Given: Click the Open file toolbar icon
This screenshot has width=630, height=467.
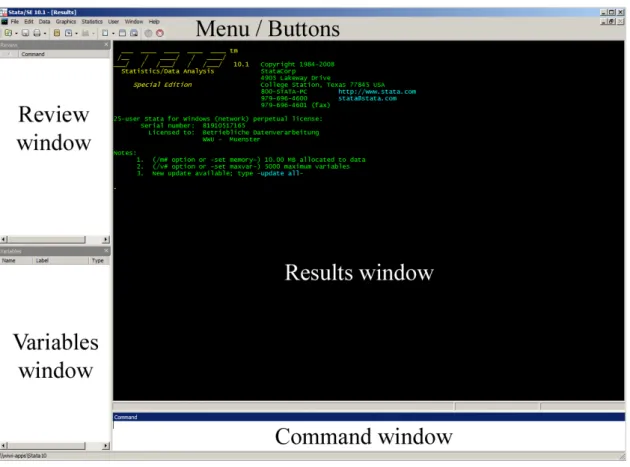Looking at the screenshot, I should click(x=8, y=33).
